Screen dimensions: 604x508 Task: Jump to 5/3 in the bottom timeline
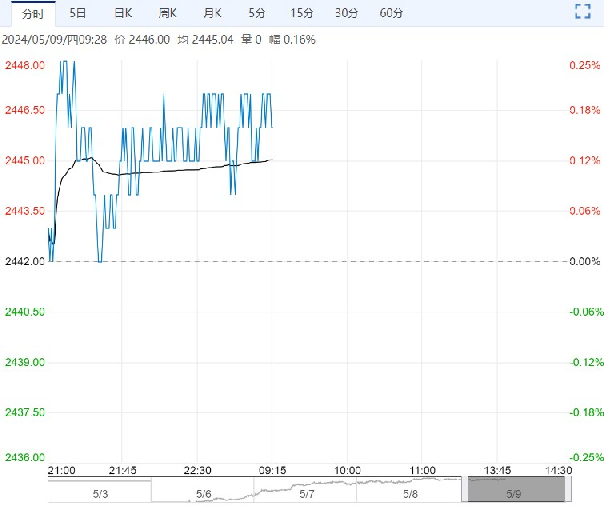coord(100,493)
